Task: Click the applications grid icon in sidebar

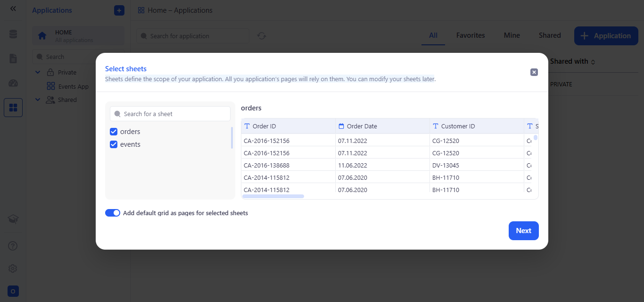Action: tap(13, 108)
